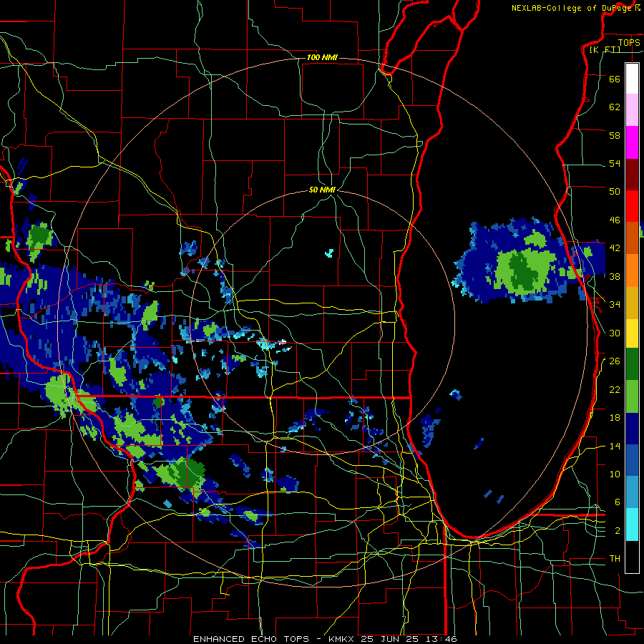
Task: Select the dark green 26 kft legend swatch
Action: pyautogui.click(x=632, y=364)
